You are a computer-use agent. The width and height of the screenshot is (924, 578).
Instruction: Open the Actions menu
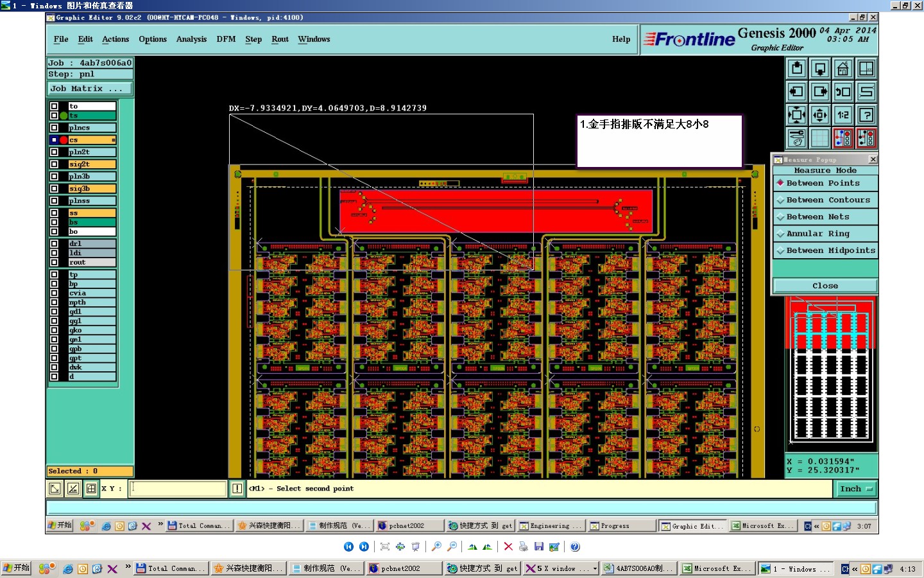tap(116, 39)
